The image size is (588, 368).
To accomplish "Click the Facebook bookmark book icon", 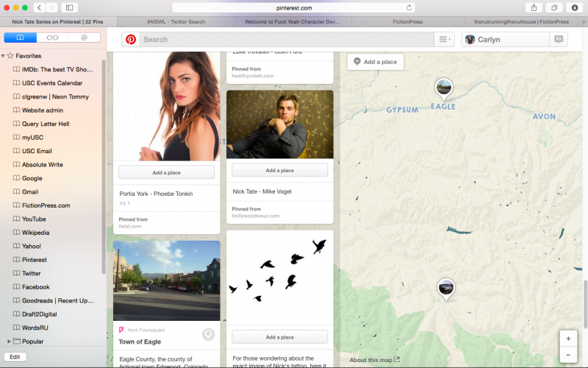I will [16, 286].
